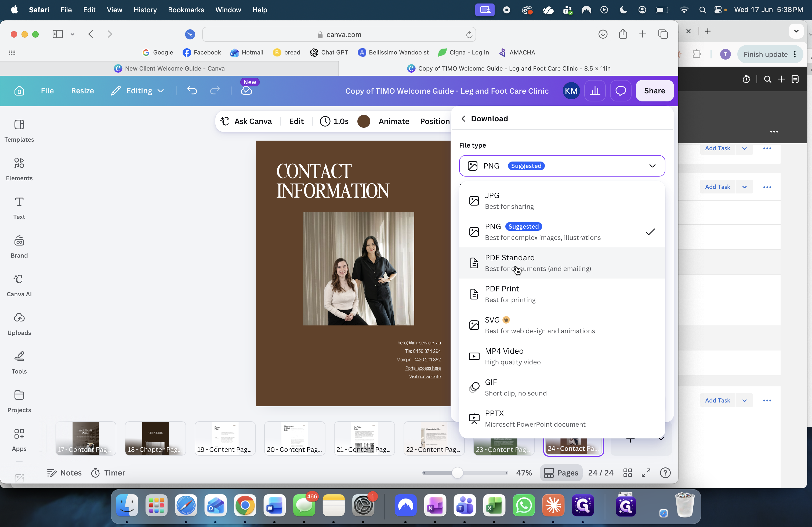Reload the canva.com page

469,34
